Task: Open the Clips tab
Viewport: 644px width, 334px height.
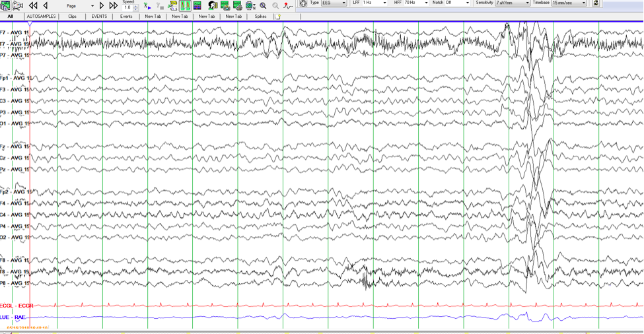Action: click(72, 17)
